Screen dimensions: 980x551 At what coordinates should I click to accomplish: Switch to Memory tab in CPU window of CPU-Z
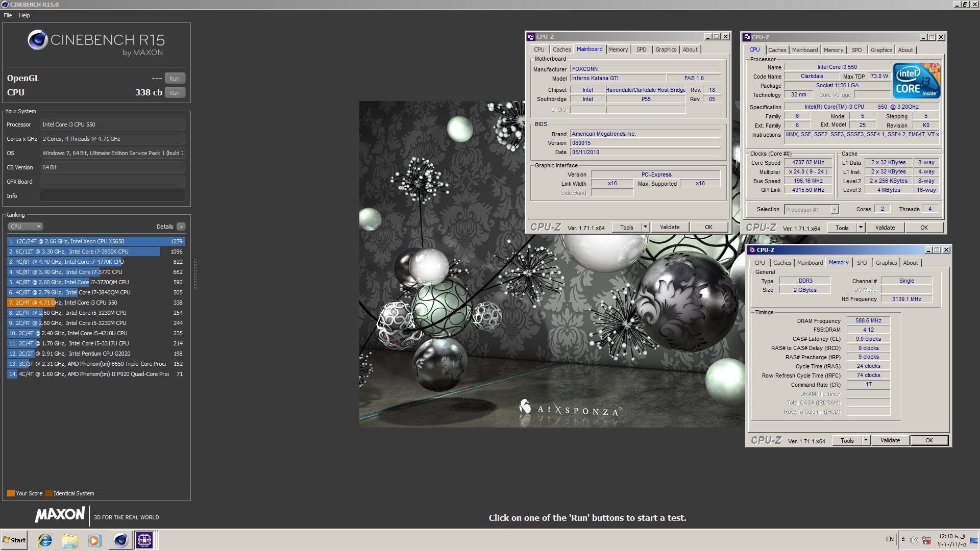[x=833, y=50]
